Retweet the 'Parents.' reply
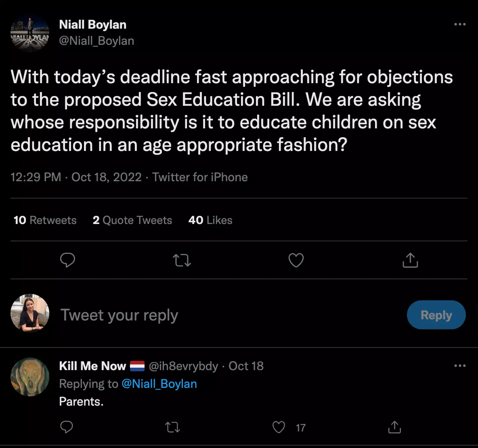478x448 pixels. point(173,427)
